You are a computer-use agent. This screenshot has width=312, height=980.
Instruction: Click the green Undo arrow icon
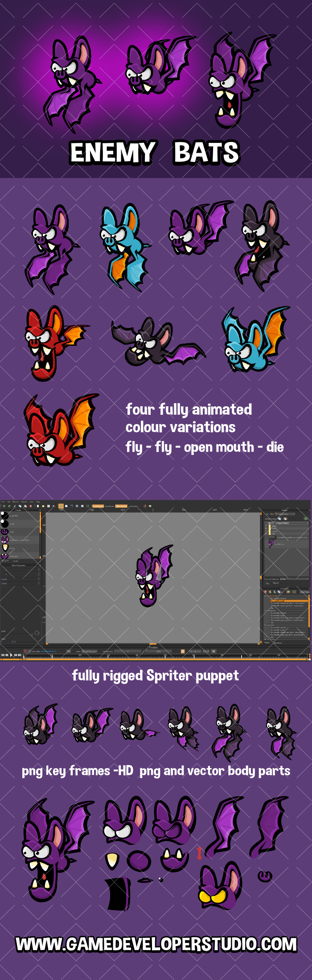click(4, 506)
